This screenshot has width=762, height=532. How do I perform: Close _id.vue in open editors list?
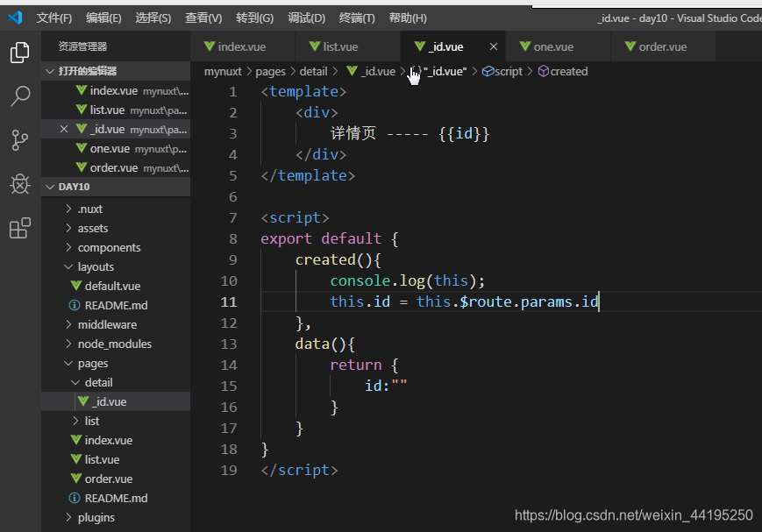pos(64,129)
